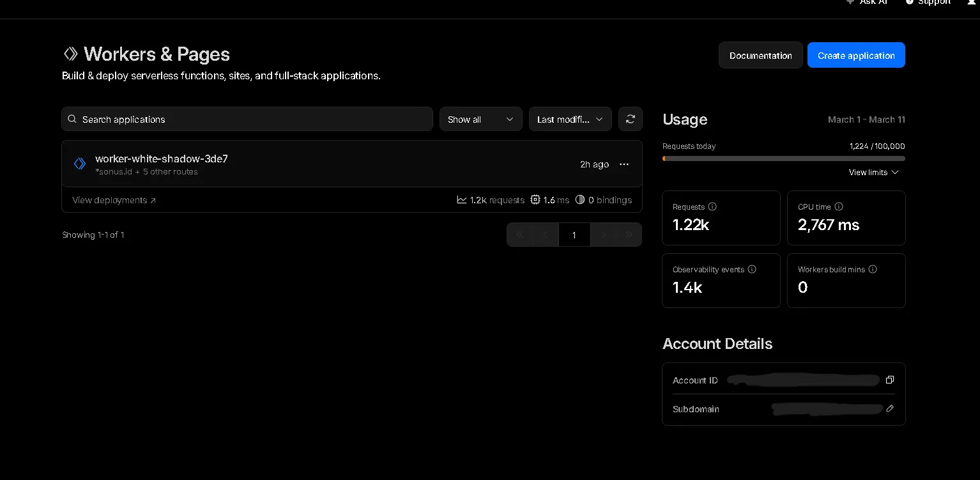Click the Requests info tooltip icon
The image size is (980, 480).
712,206
